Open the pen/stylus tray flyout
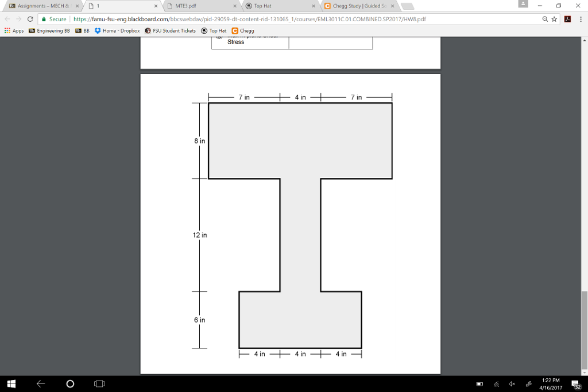588x392 pixels. tap(528, 383)
